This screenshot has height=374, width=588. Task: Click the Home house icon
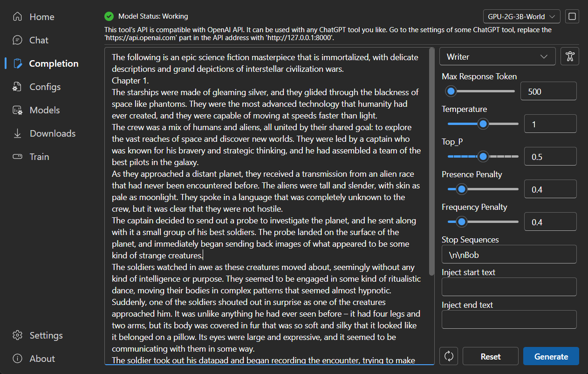pyautogui.click(x=18, y=17)
